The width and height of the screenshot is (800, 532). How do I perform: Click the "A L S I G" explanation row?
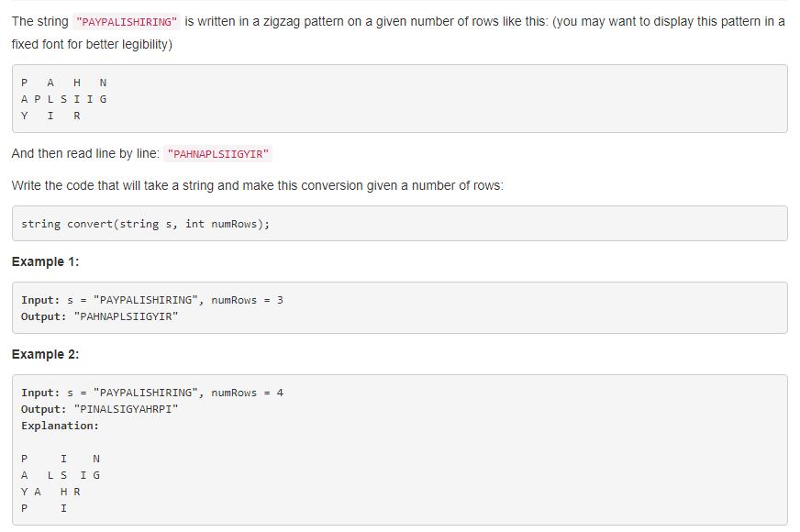pos(61,475)
